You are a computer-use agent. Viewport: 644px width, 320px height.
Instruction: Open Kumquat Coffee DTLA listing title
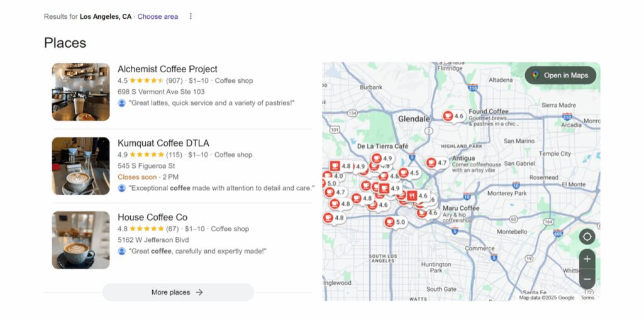[164, 143]
